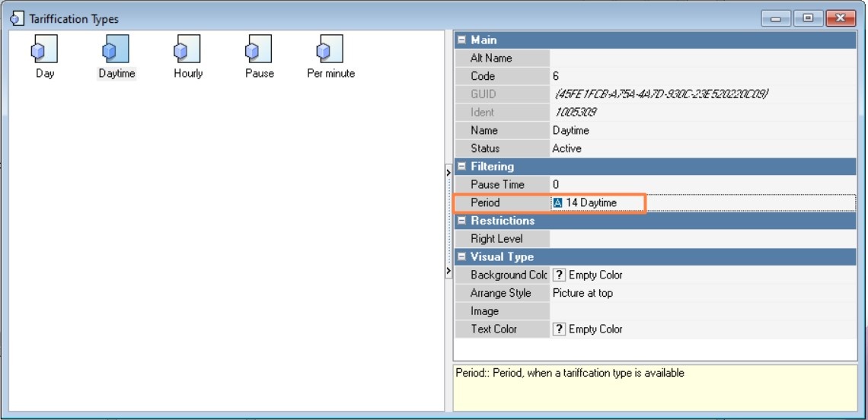The height and width of the screenshot is (420, 868).
Task: Open the Status value showing Active
Action: coord(700,148)
